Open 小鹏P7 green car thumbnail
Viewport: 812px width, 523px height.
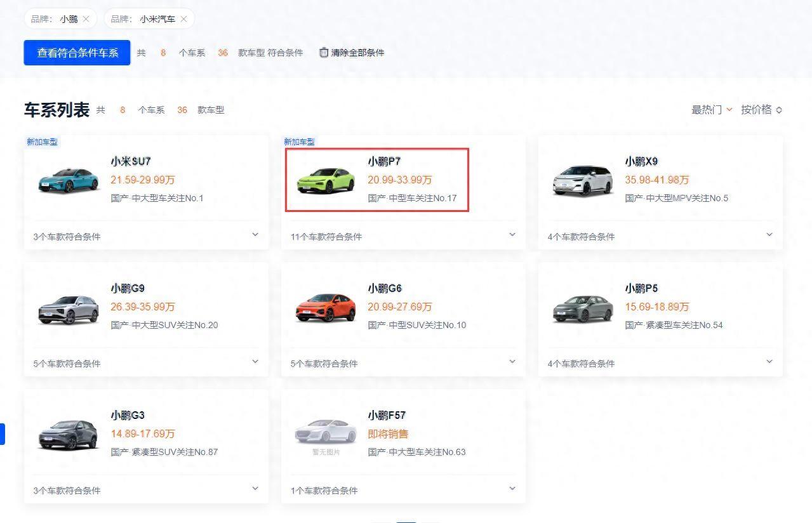[x=326, y=180]
